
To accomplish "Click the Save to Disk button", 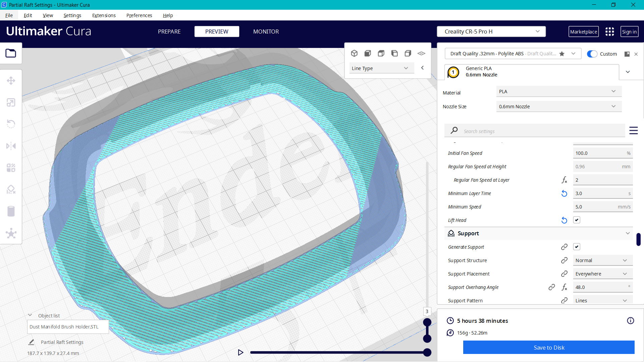I will tap(548, 348).
